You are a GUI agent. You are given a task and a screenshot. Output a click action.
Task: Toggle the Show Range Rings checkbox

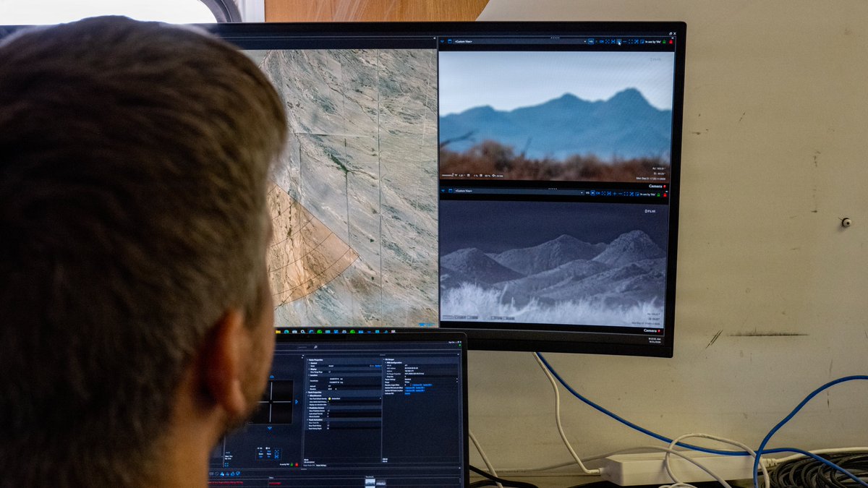click(x=329, y=372)
